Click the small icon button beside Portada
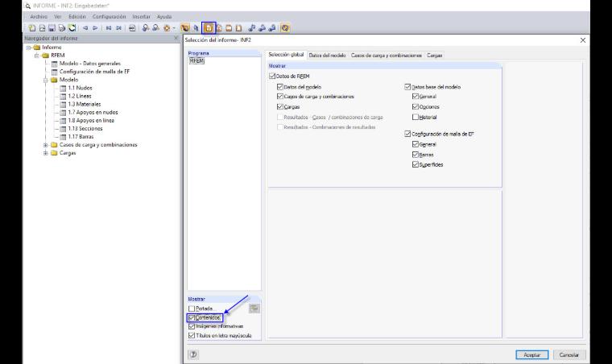 (x=254, y=308)
